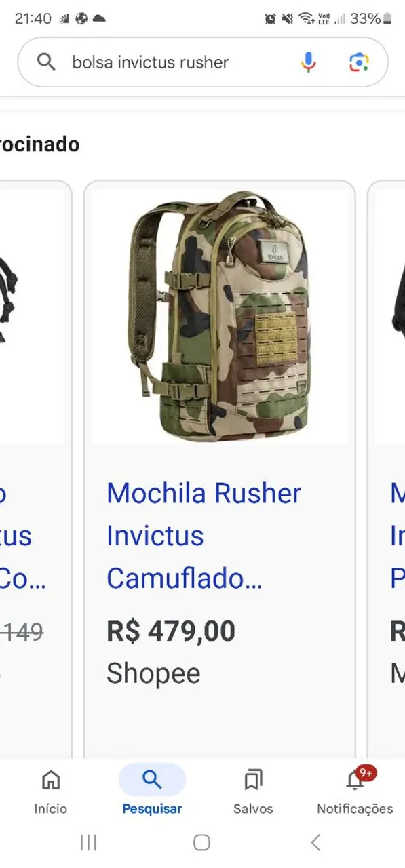This screenshot has height=868, width=405.
Task: Tap the alarm icon in status bar
Action: pyautogui.click(x=270, y=19)
